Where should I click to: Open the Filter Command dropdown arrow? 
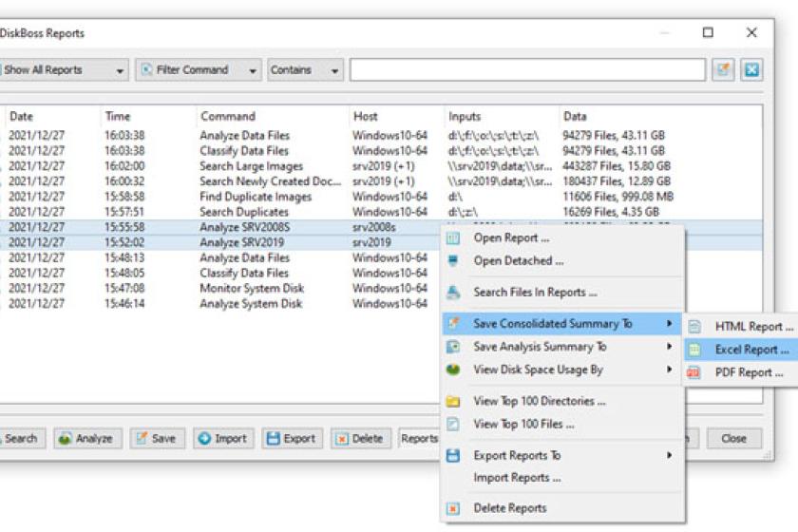[x=253, y=70]
